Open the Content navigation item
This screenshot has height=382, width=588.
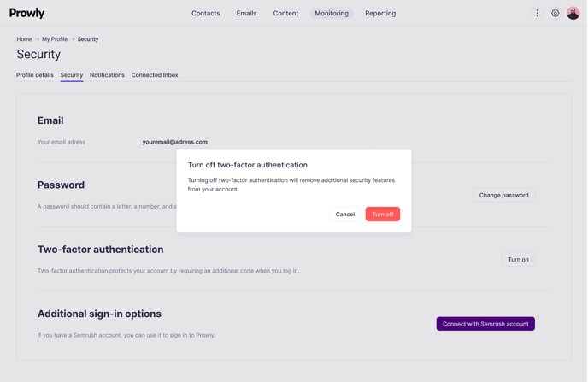[x=285, y=13]
